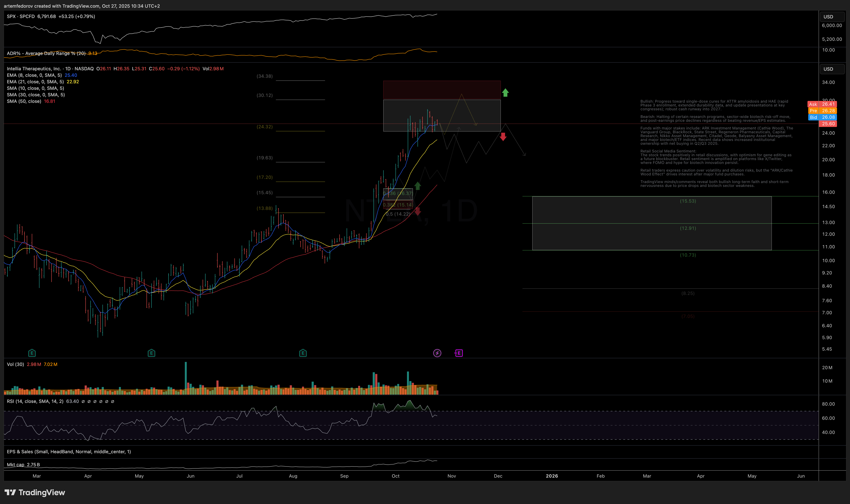Select the EMA (21, close, 0, SMA, 5) legend

[x=35, y=82]
